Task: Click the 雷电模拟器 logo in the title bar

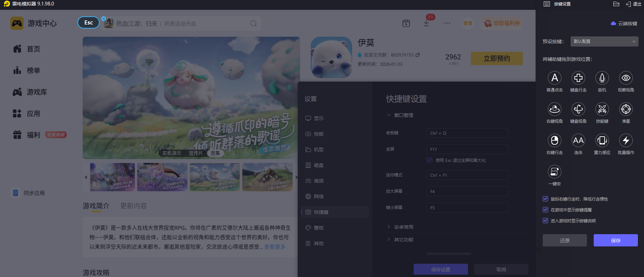Action: (7, 4)
